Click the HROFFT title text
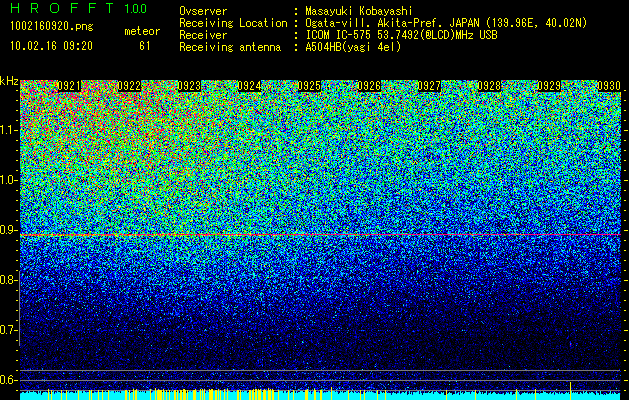Screen dimensions: 629x400 [62, 8]
